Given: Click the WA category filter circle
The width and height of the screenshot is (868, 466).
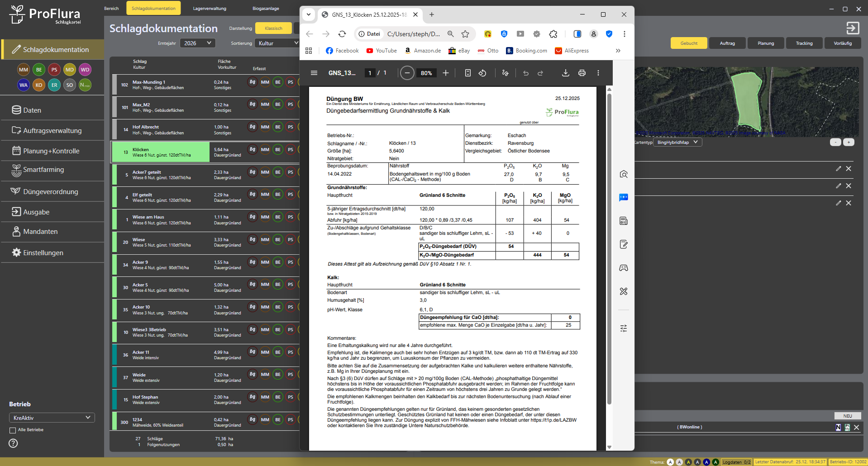Looking at the screenshot, I should (24, 85).
